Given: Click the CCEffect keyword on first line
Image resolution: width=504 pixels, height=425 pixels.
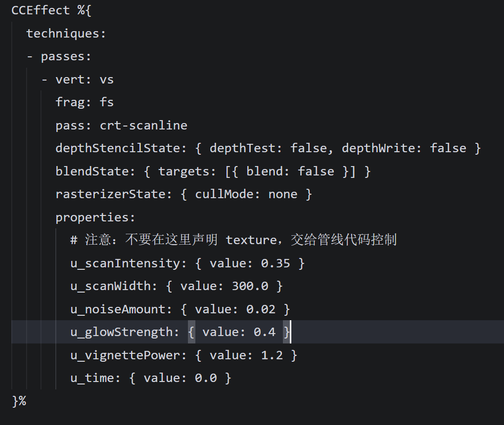Looking at the screenshot, I should click(41, 10).
